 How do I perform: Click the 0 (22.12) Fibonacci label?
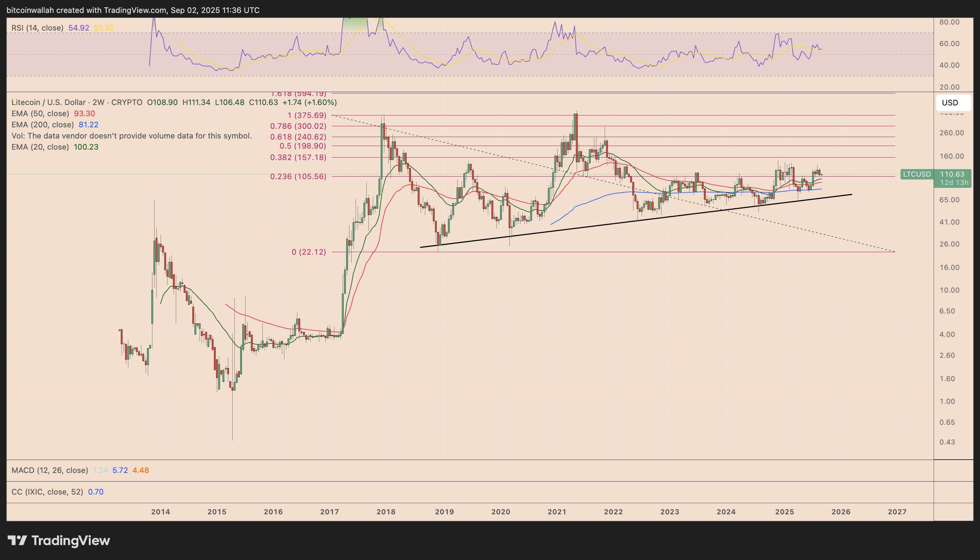click(308, 252)
